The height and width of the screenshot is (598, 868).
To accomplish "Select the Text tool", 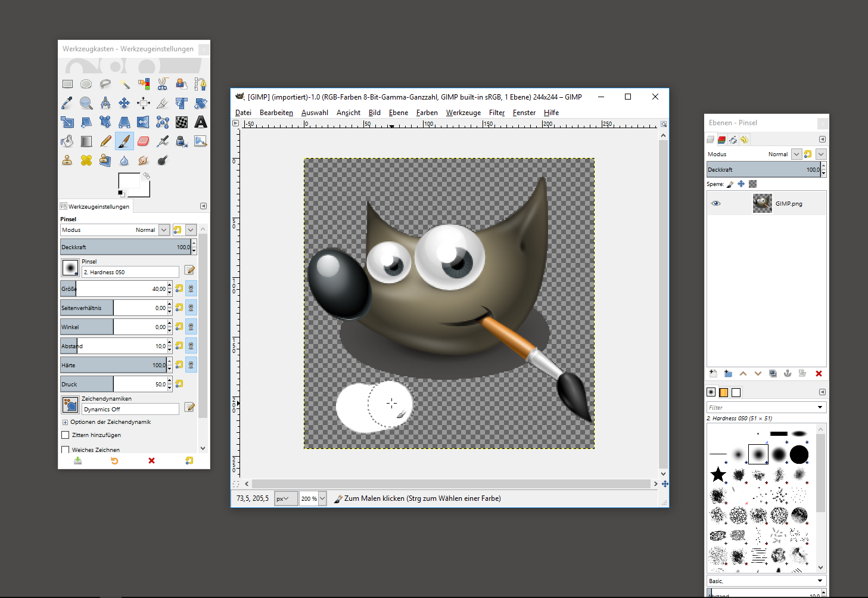I will pyautogui.click(x=201, y=122).
